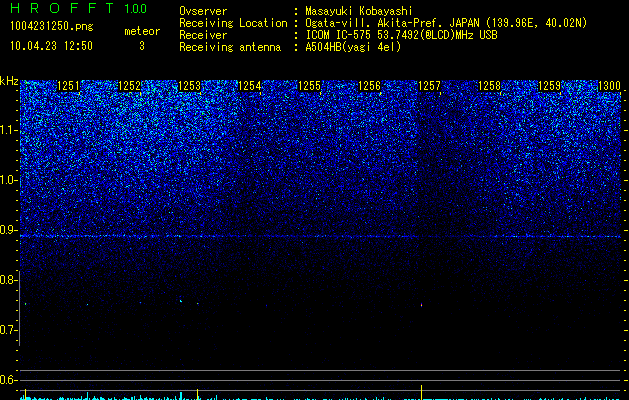Viewport: 629px width, 400px height.
Task: Click the 0.9 kHz axis label
Action: point(9,230)
